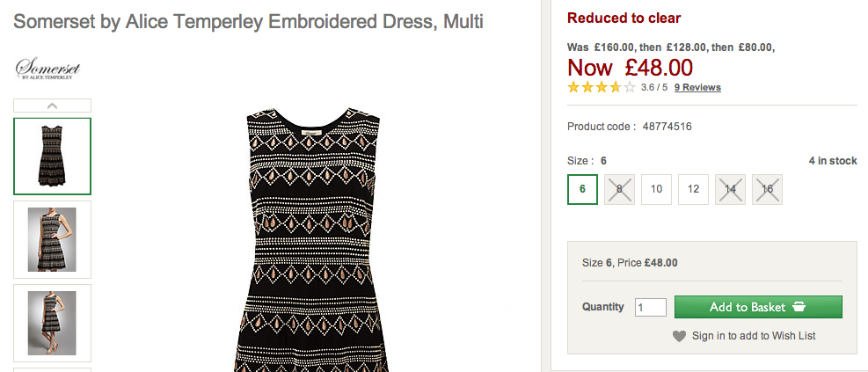Image resolution: width=868 pixels, height=372 pixels.
Task: Click the main dress product image
Action: pos(317,237)
